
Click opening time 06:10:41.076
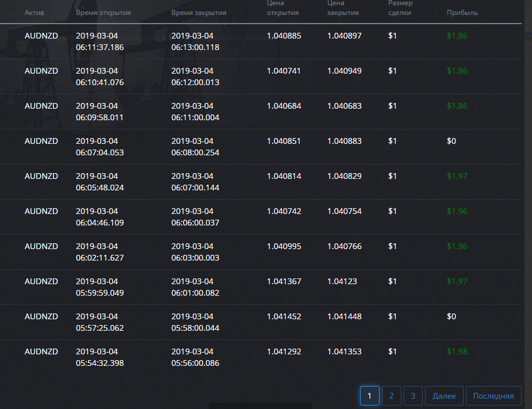[x=99, y=82]
